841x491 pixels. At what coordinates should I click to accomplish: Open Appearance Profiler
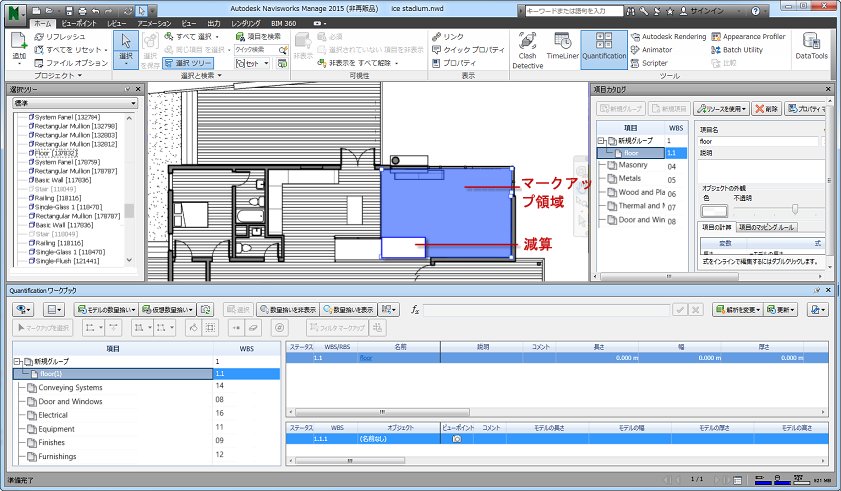tap(748, 36)
